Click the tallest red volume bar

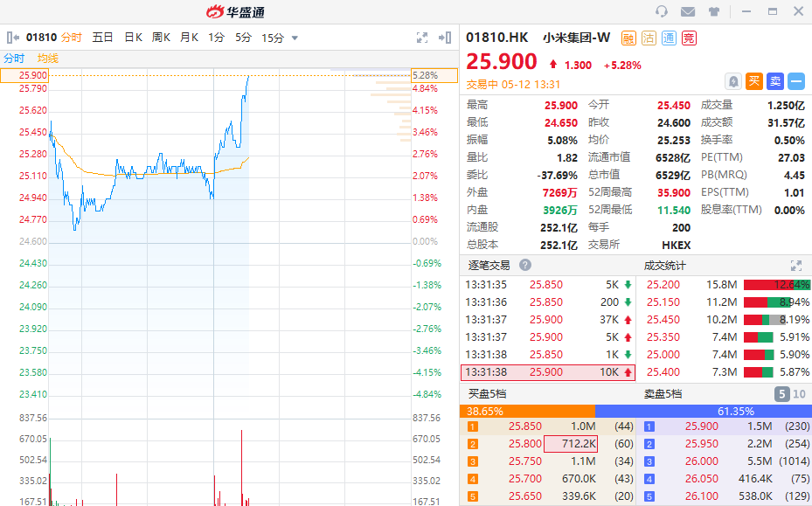pyautogui.click(x=241, y=468)
